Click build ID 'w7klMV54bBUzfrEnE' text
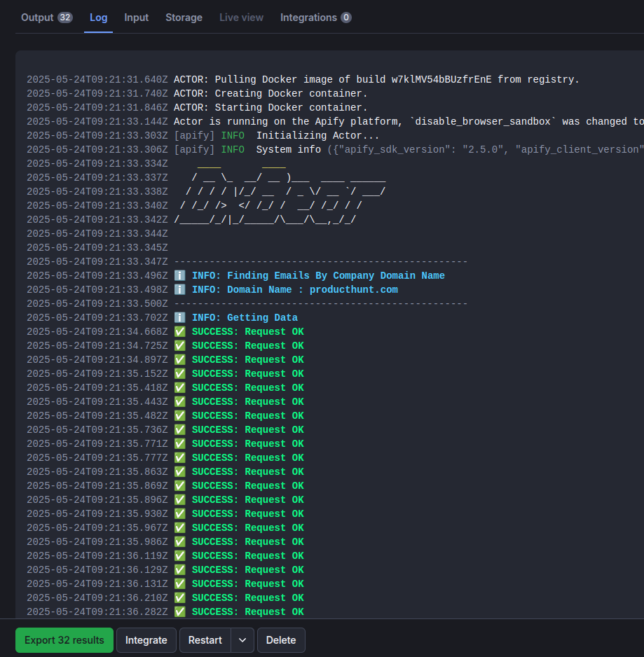The width and height of the screenshot is (644, 657). coord(441,80)
